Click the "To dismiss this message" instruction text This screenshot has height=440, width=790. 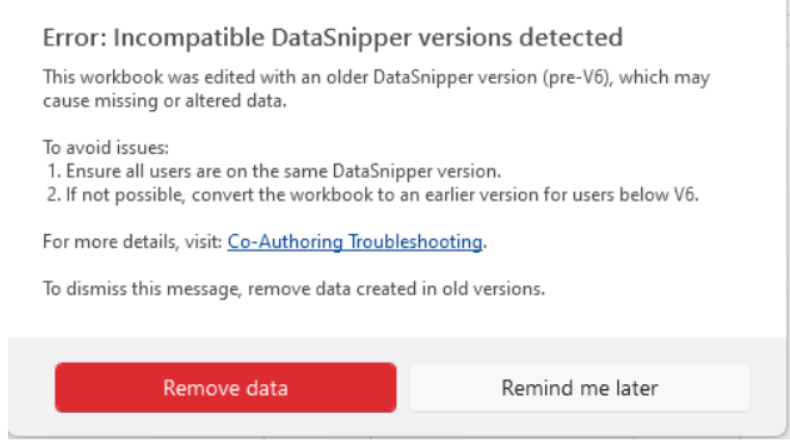coord(293,288)
